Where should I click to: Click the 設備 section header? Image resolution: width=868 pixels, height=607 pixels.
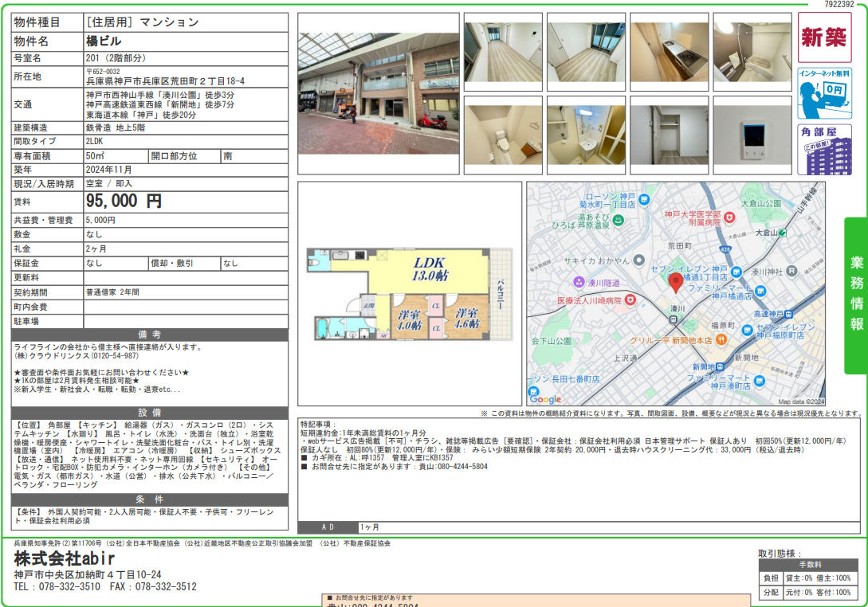[150, 413]
